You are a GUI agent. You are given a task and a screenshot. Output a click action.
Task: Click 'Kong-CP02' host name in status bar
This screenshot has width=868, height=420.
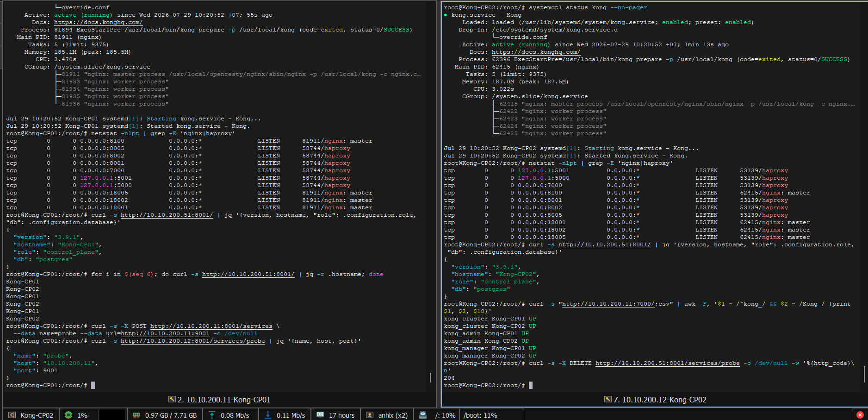pyautogui.click(x=37, y=415)
